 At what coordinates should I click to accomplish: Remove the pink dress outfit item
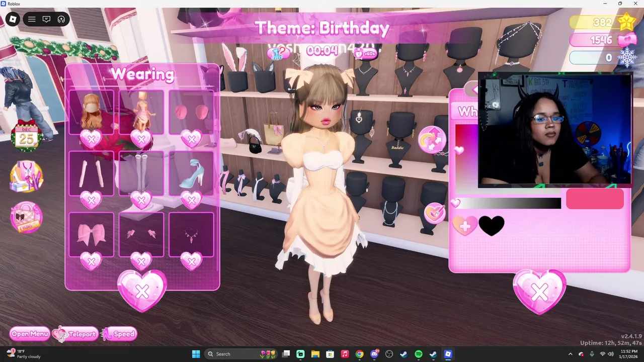coord(141,139)
